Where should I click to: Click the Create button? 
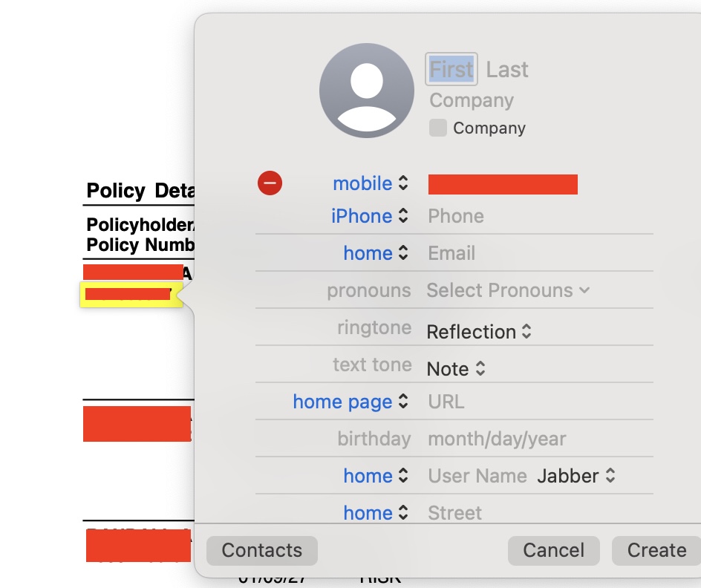[x=656, y=550]
